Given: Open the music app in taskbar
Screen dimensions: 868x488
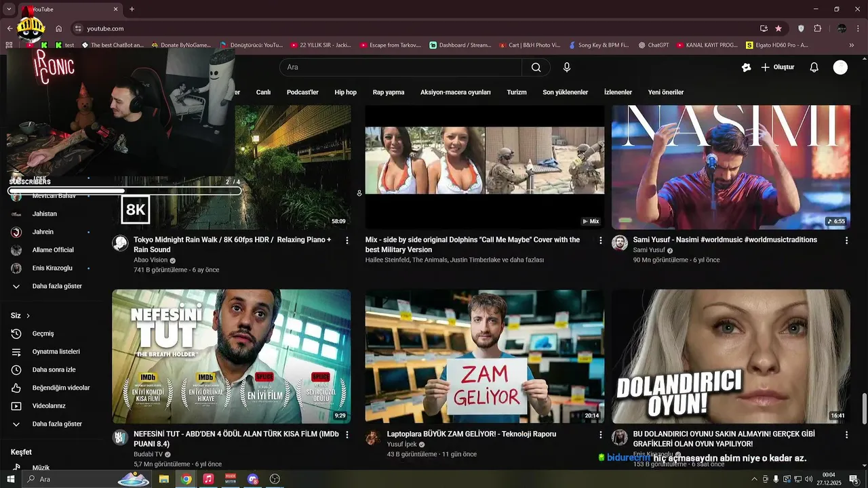Looking at the screenshot, I should (x=208, y=479).
